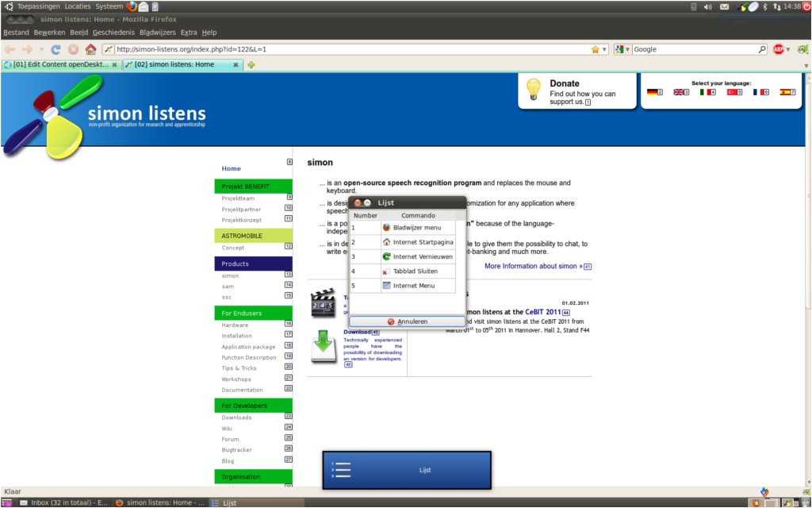812x508 pixels.
Task: Close the Edit Content openDesktop tab
Action: point(114,65)
